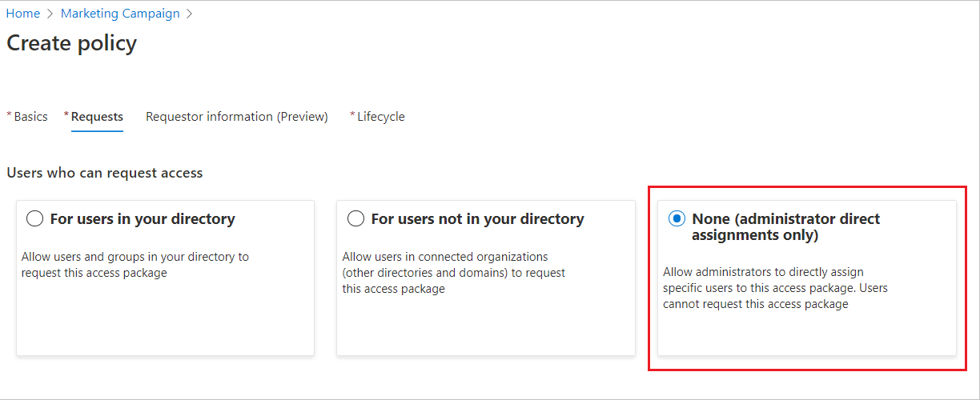Click 'Allow administrators to directly assign' description
This screenshot has width=980, height=400.
[x=775, y=288]
